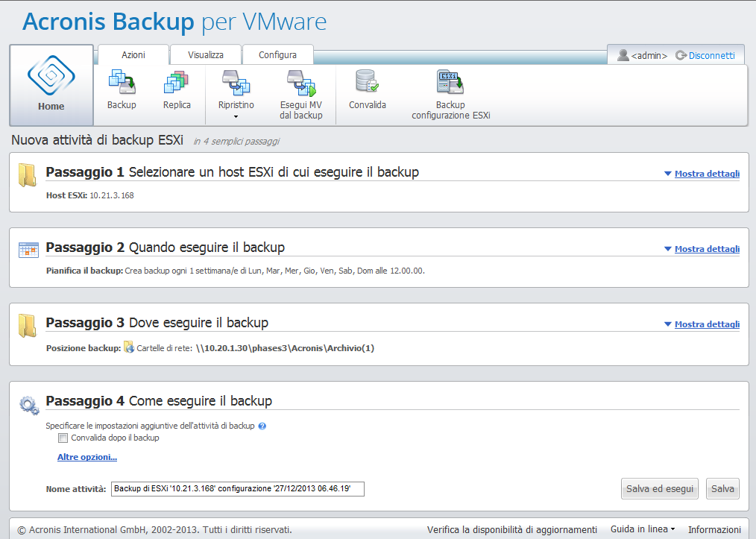Screen dimensions: 756x539
Task: Launch the Backup action icon
Action: pos(122,82)
